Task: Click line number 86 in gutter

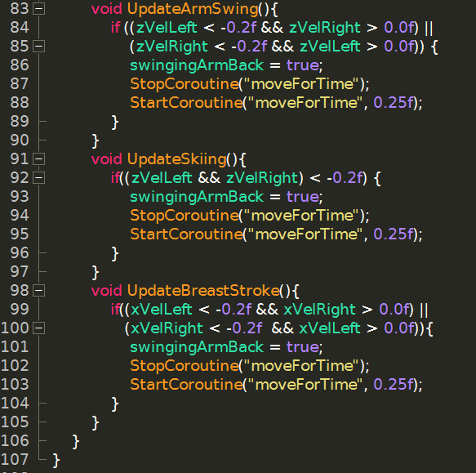Action: pos(20,65)
